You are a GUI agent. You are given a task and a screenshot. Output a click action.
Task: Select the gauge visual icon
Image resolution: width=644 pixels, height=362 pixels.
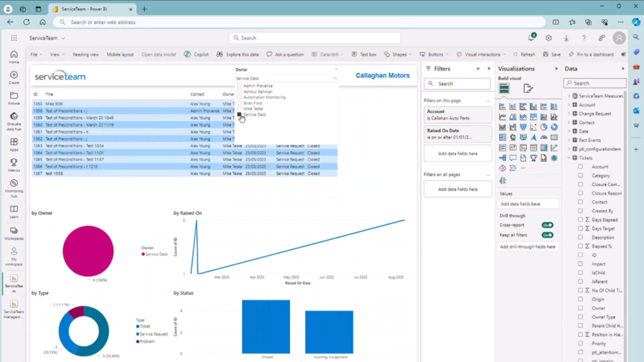tap(544, 138)
